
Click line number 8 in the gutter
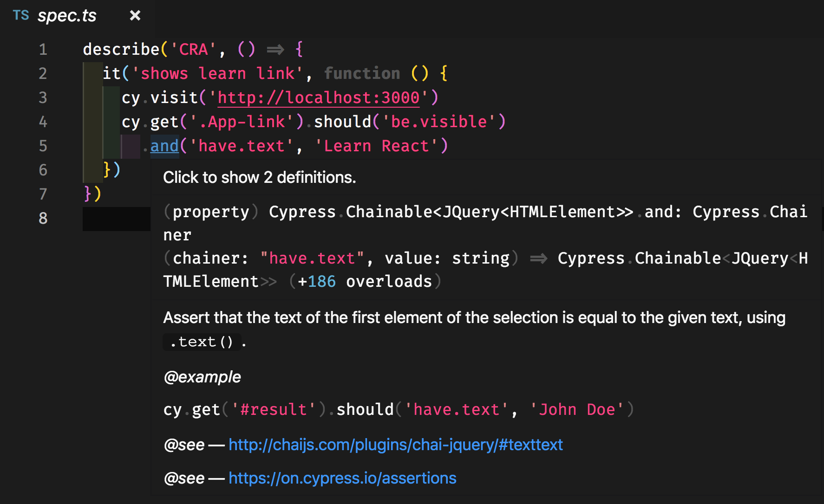click(x=43, y=218)
